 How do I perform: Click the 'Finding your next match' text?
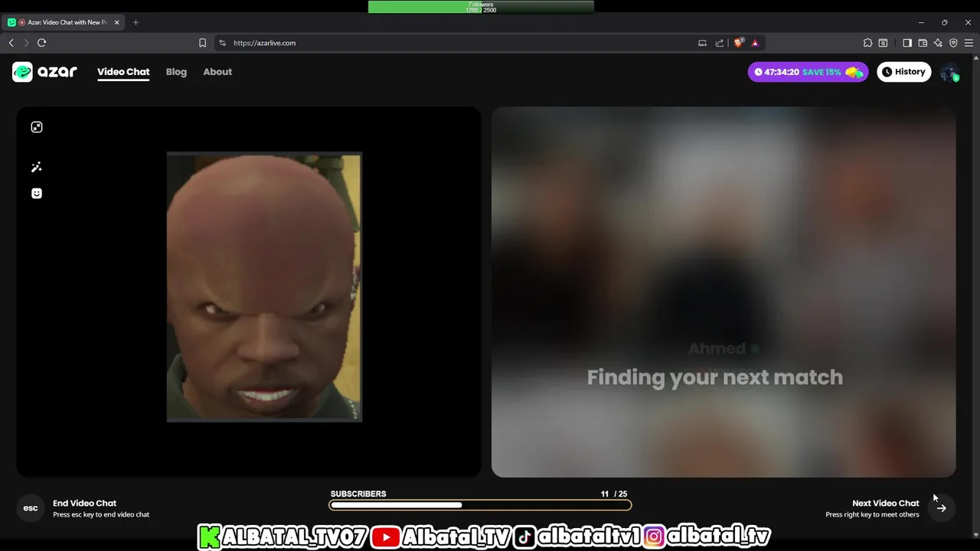pyautogui.click(x=714, y=377)
